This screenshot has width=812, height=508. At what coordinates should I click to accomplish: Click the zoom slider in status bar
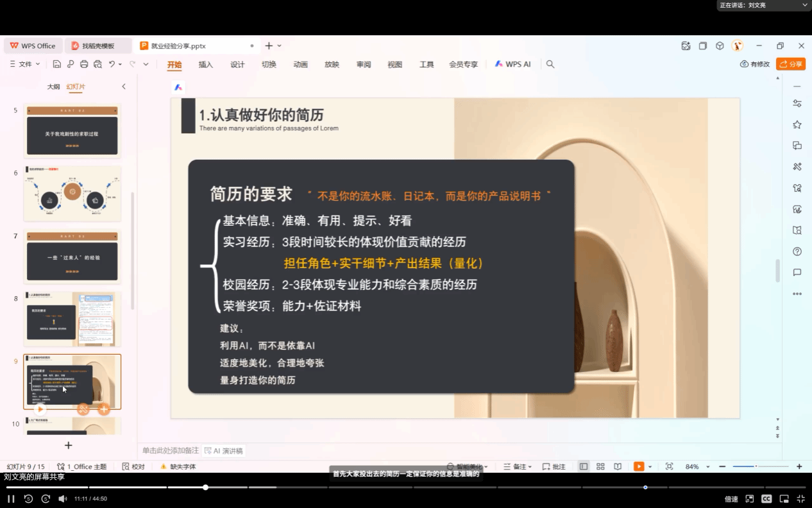[x=757, y=466]
